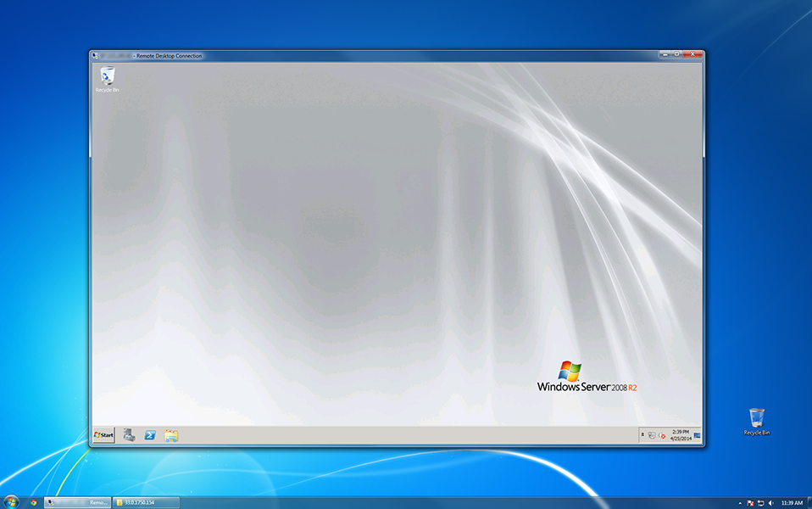
Task: Open the local Windows 7 Start orb
Action: point(11,501)
